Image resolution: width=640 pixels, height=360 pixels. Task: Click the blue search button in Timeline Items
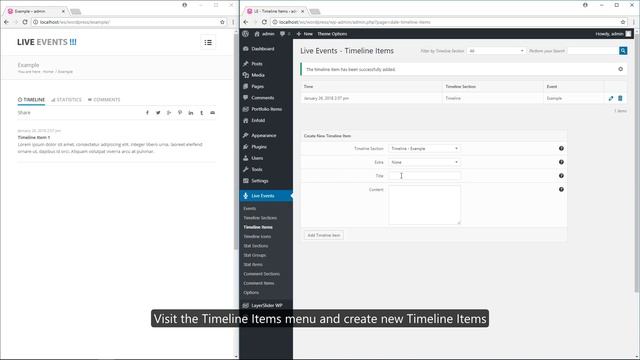coord(623,51)
